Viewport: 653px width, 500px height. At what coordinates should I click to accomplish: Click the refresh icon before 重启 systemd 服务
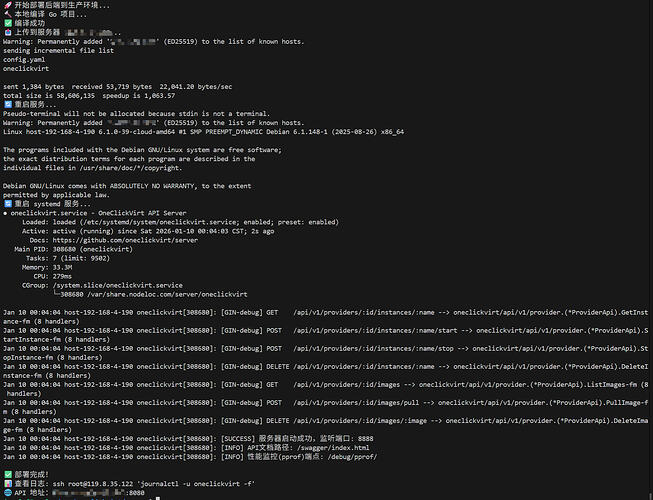pyautogui.click(x=7, y=204)
